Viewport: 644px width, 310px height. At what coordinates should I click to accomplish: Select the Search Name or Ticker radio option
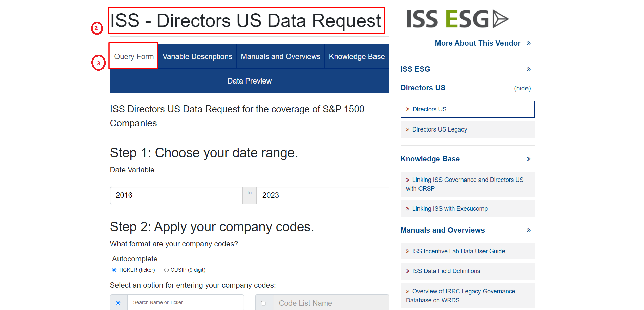click(x=118, y=303)
